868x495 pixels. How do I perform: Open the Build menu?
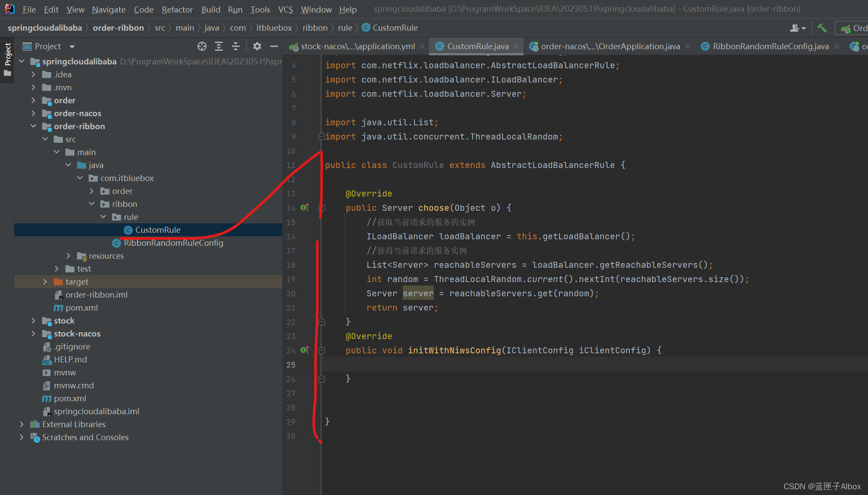click(x=211, y=9)
